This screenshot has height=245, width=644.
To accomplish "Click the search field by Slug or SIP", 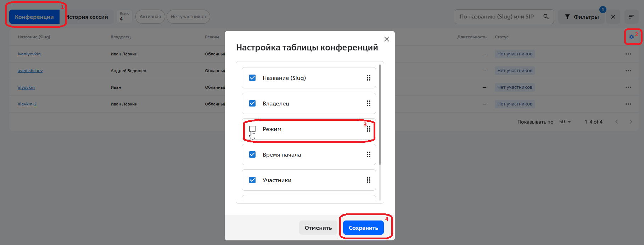I will coord(496,17).
